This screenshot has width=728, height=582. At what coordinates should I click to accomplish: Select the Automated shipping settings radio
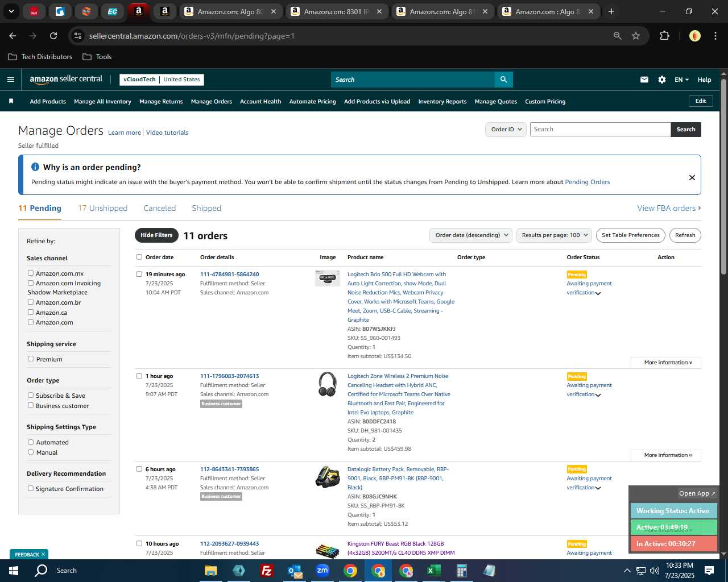pos(31,442)
